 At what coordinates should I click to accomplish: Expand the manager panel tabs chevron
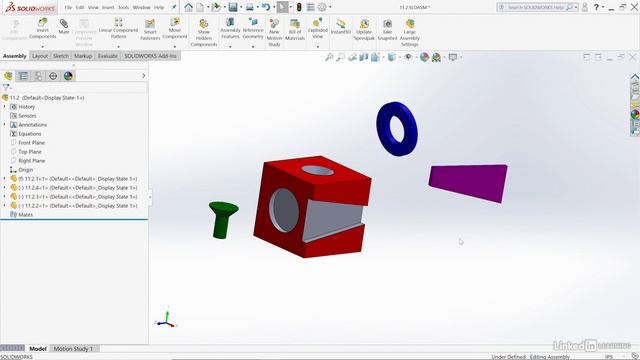coord(144,76)
